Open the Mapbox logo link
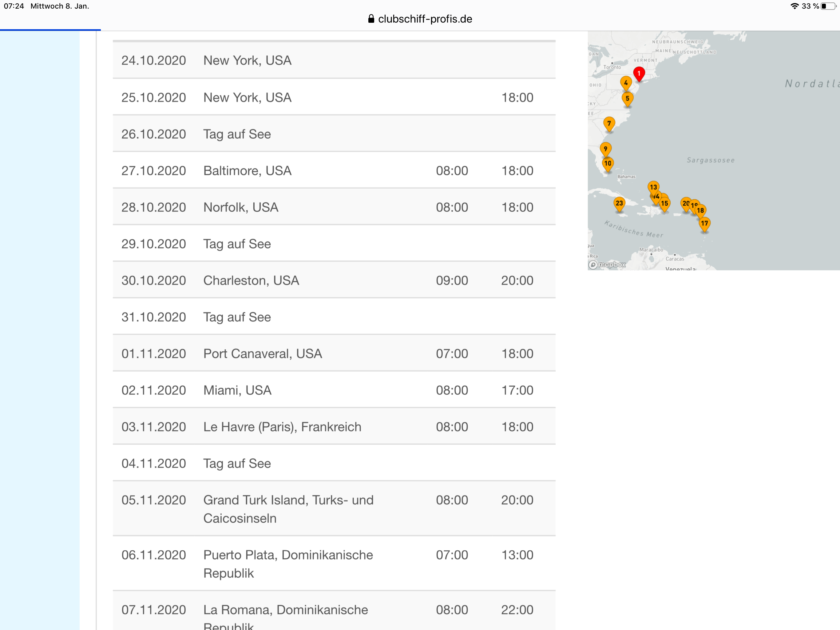Screen dimensions: 840x630 (607, 265)
